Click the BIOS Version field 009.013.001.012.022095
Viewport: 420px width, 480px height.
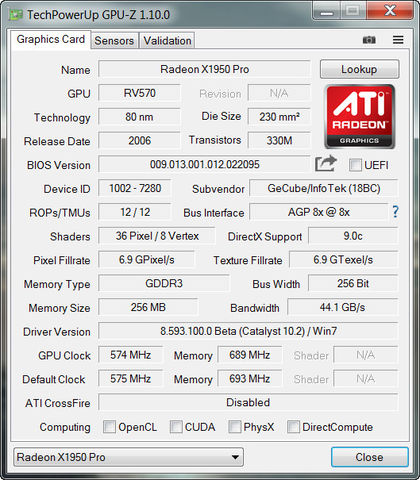[x=204, y=164]
